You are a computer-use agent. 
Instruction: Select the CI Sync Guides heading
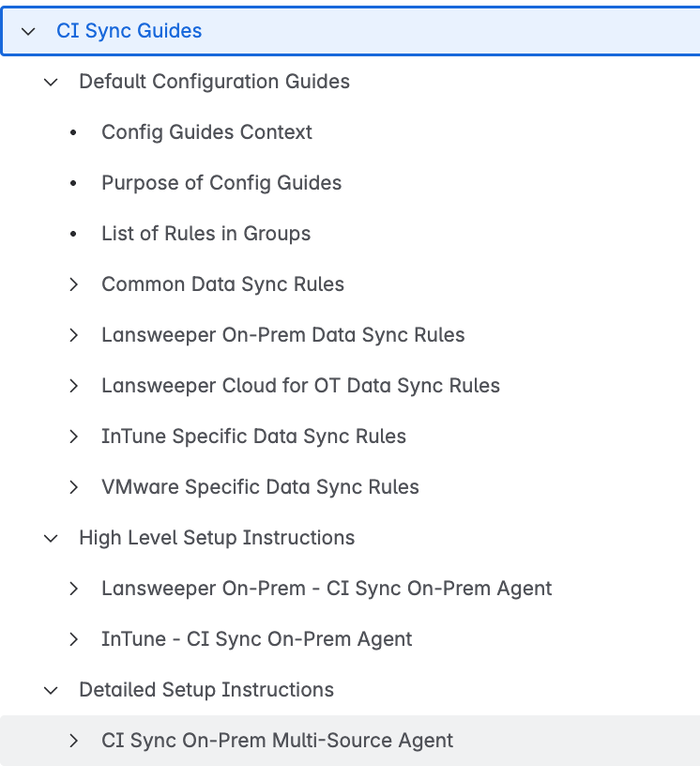tap(129, 31)
